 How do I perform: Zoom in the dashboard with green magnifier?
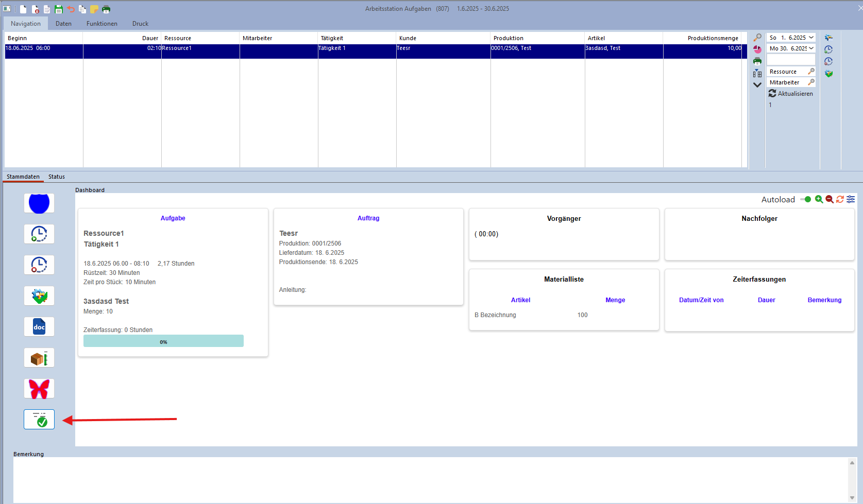click(x=819, y=199)
